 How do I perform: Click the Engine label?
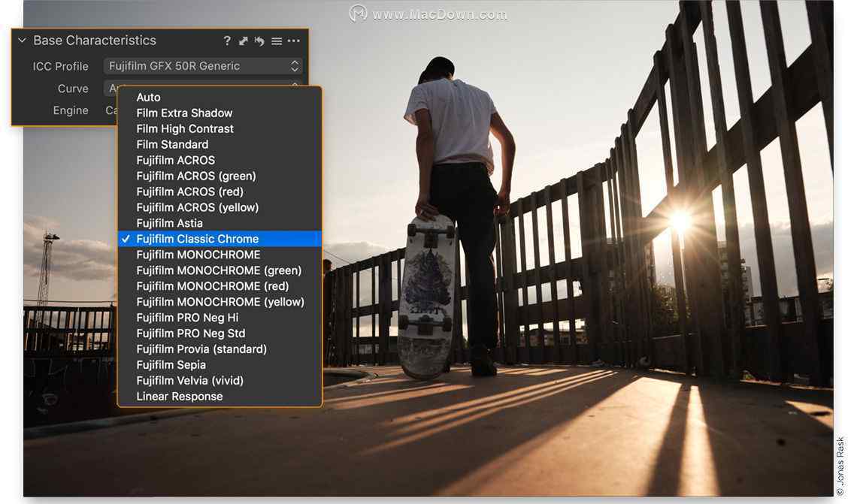click(71, 110)
